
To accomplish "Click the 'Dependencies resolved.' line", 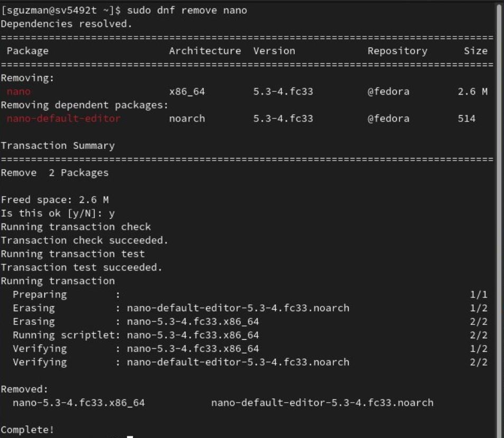I will click(x=67, y=24).
